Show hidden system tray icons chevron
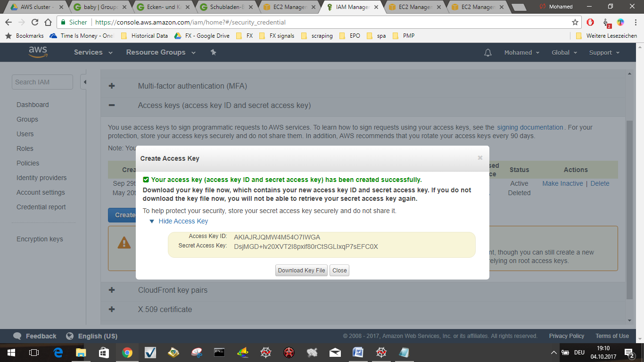The height and width of the screenshot is (362, 644). (554, 352)
